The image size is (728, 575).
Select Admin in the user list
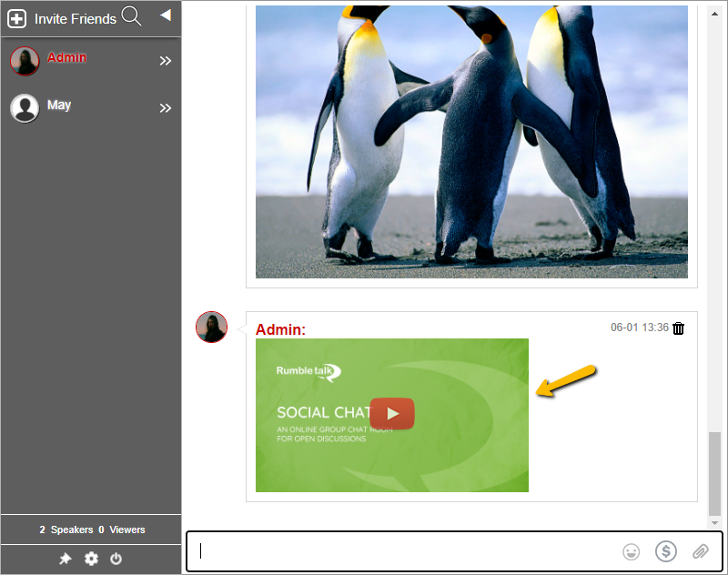point(67,58)
